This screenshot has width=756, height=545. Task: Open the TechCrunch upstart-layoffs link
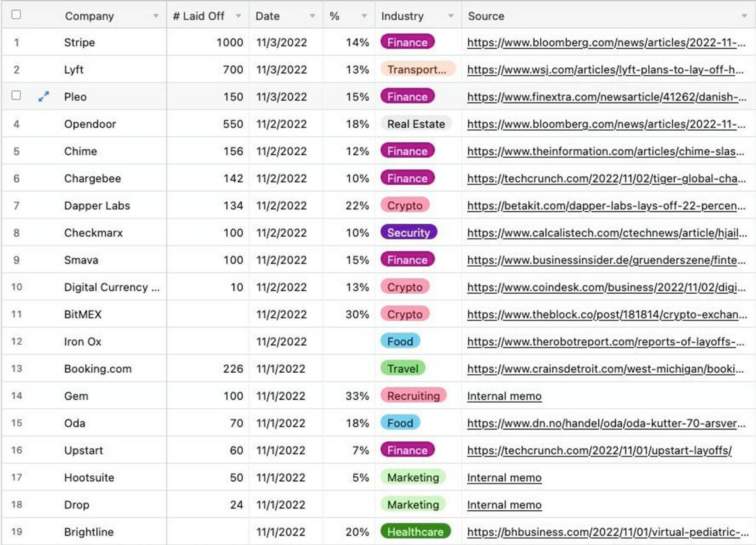[x=599, y=451]
